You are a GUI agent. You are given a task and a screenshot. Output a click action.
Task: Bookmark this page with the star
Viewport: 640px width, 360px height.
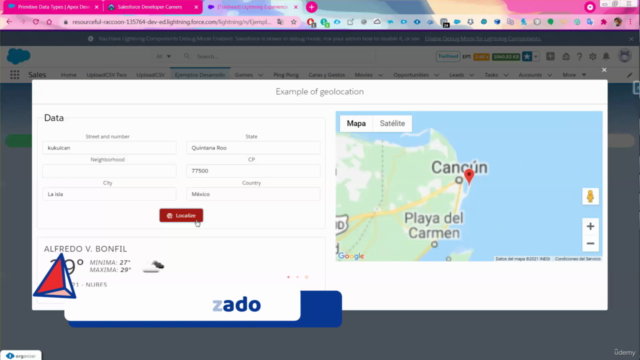pos(293,22)
